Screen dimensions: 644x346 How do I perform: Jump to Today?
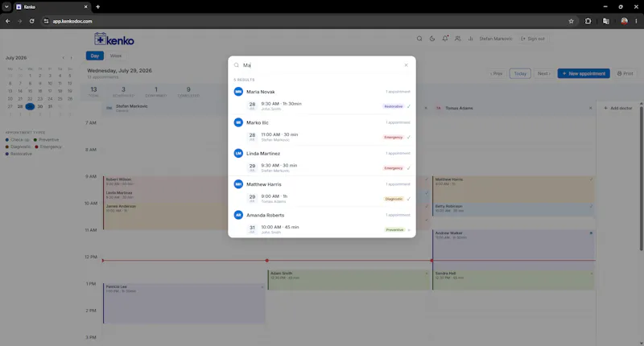point(520,73)
